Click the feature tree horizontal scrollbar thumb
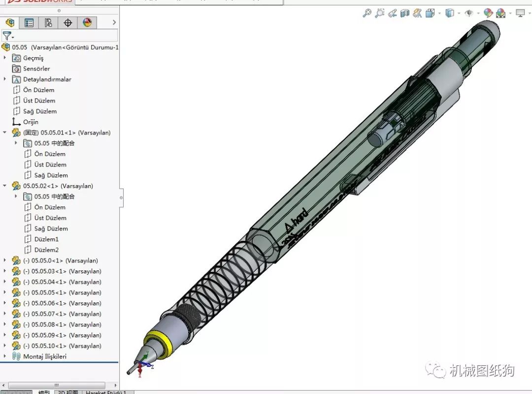The image size is (532, 394). tap(57, 385)
